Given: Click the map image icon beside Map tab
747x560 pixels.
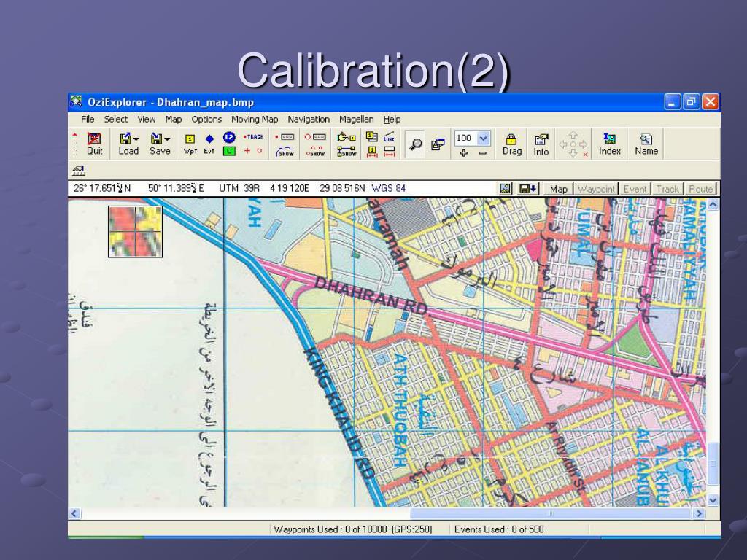Looking at the screenshot, I should coord(506,189).
